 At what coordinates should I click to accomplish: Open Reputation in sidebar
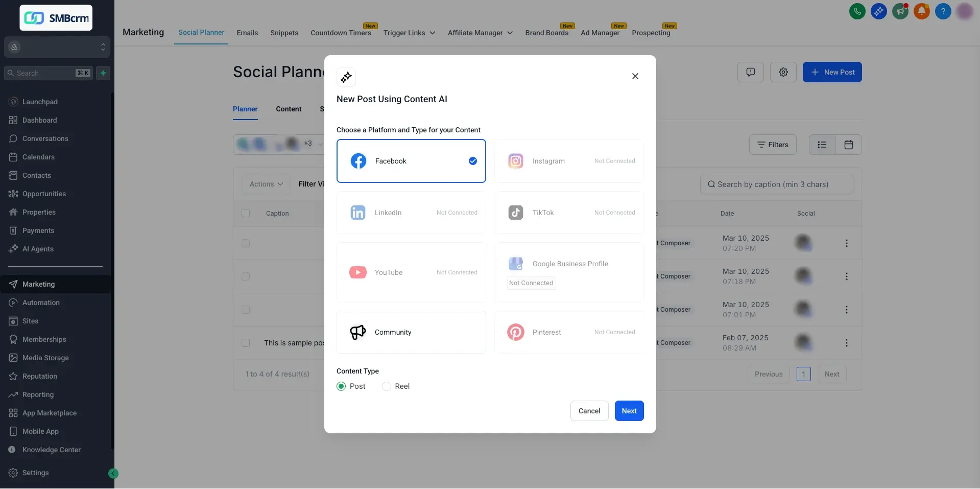click(39, 376)
